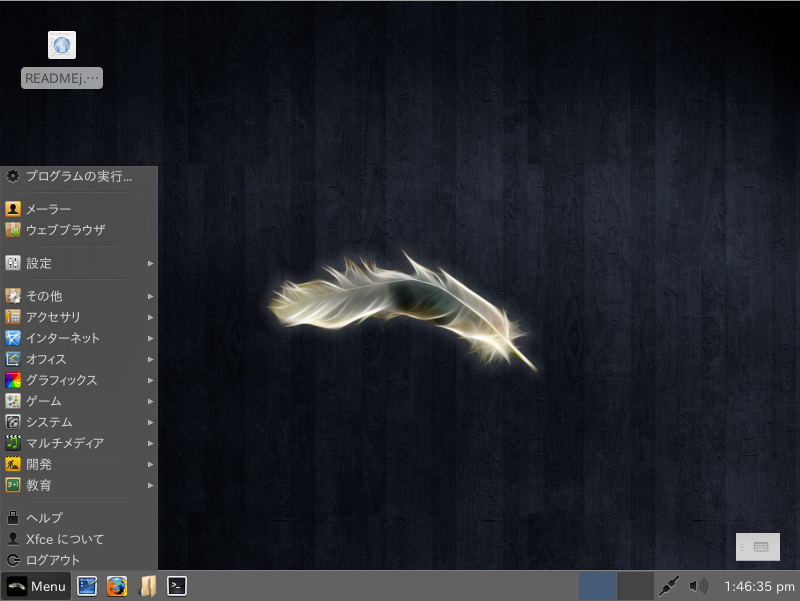Click the 1:46:35 pm clock
This screenshot has height=601, width=800.
pyautogui.click(x=759, y=586)
